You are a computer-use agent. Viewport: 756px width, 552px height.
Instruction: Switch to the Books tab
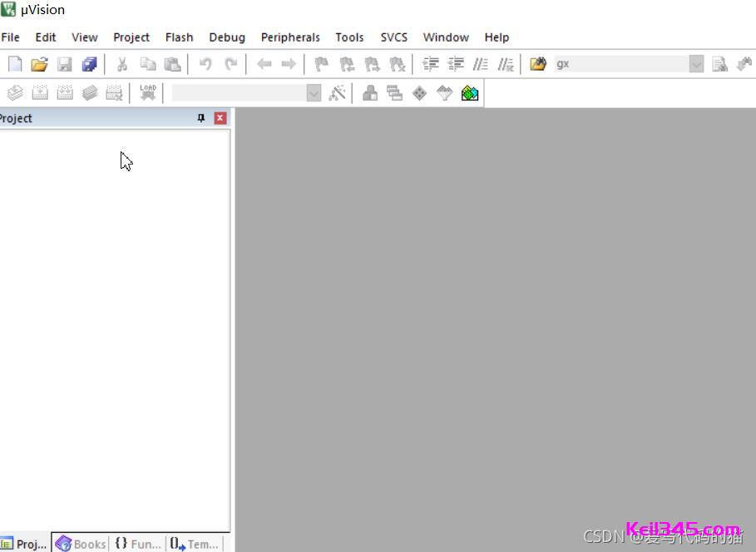pyautogui.click(x=81, y=544)
